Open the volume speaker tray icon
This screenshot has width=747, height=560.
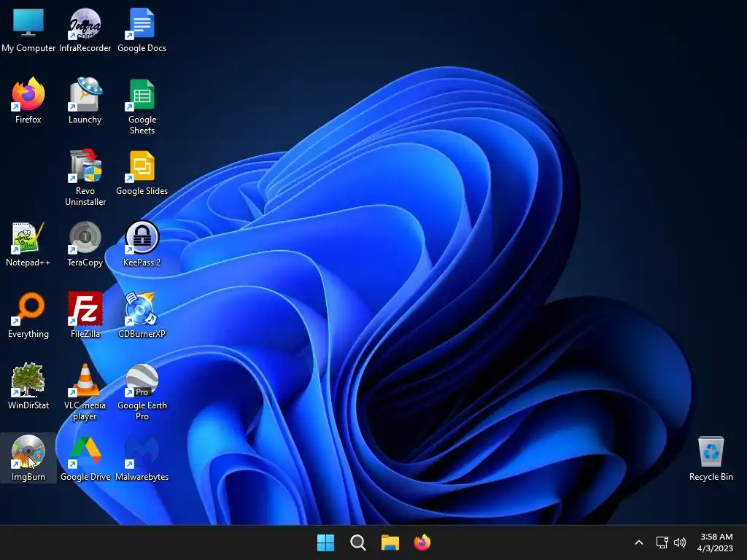tap(680, 542)
